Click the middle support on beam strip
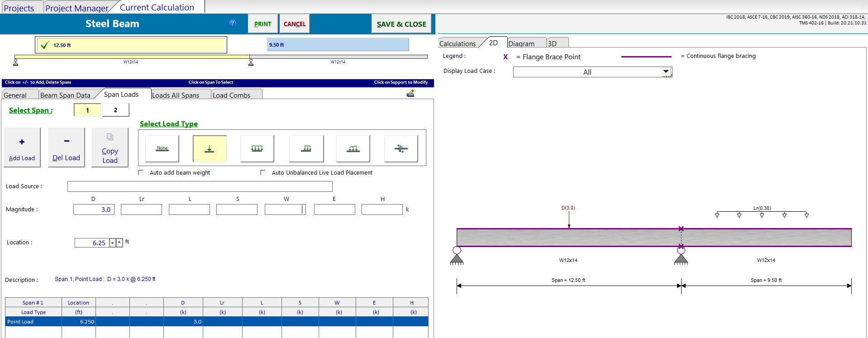 coord(251,62)
